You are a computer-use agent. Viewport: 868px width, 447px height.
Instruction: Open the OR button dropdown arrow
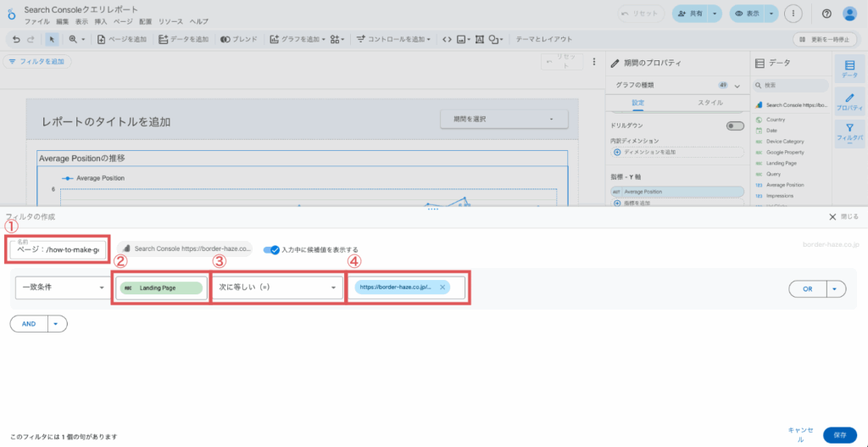coord(837,288)
